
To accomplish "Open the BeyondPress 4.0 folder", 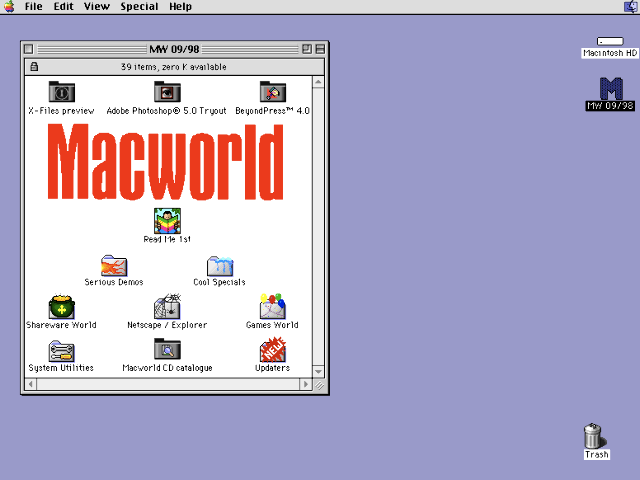I will pos(273,92).
